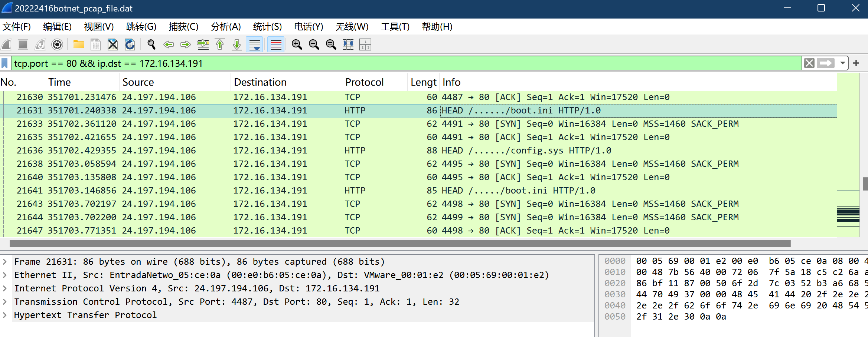Open the 无线(W) menu
The height and width of the screenshot is (337, 868).
[352, 27]
